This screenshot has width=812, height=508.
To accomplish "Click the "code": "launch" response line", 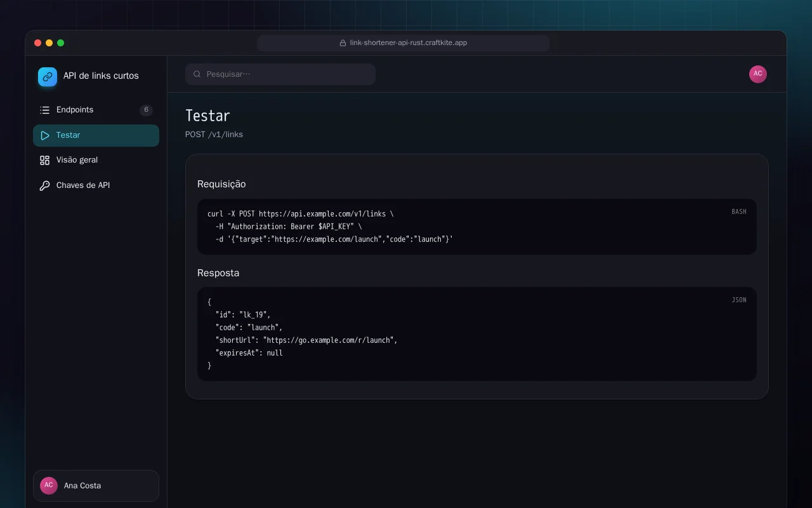I will [249, 328].
